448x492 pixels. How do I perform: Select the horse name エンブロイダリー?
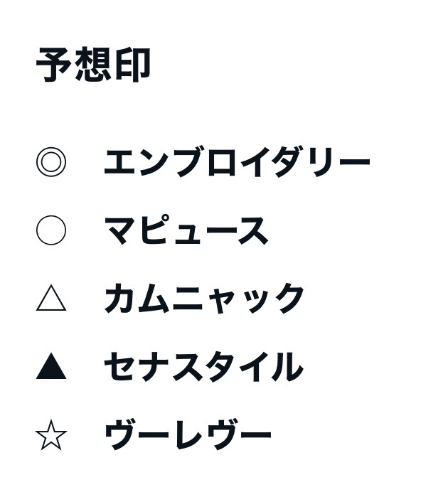(237, 163)
